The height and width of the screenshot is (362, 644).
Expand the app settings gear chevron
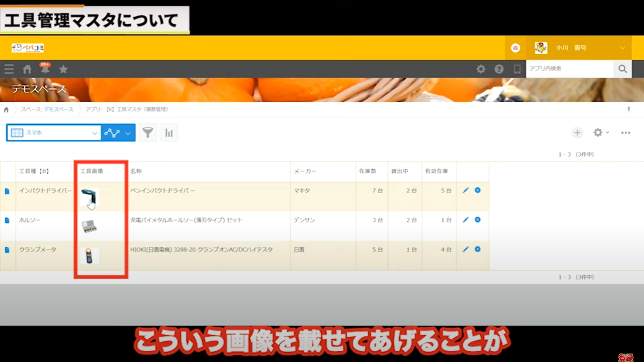point(607,132)
